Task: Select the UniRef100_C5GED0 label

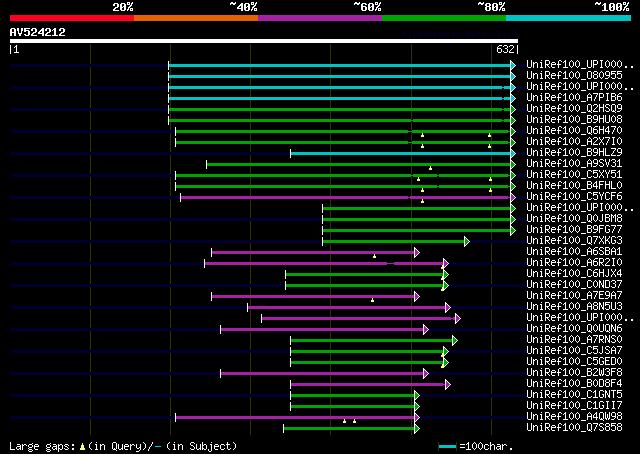Action: [574, 362]
